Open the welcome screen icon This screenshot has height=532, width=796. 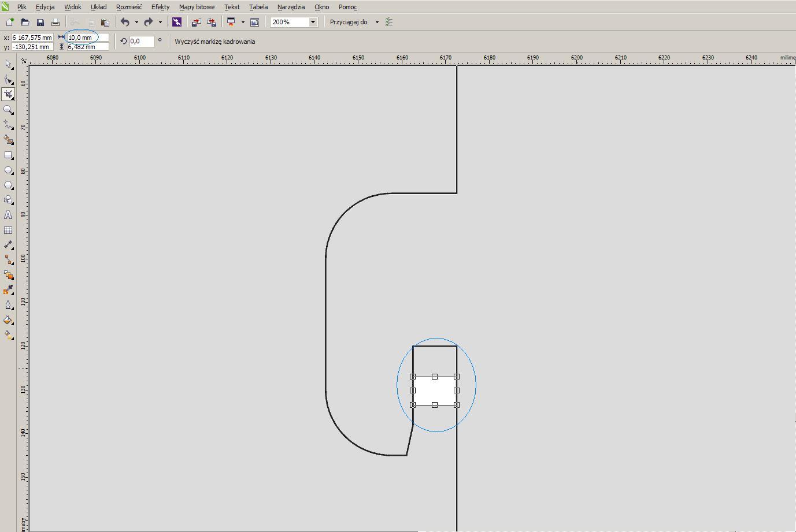[254, 22]
